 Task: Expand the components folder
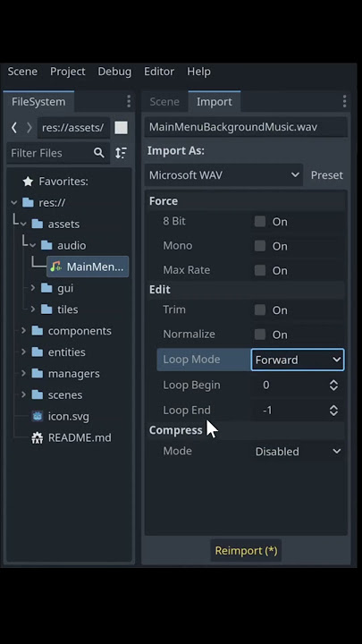click(23, 331)
